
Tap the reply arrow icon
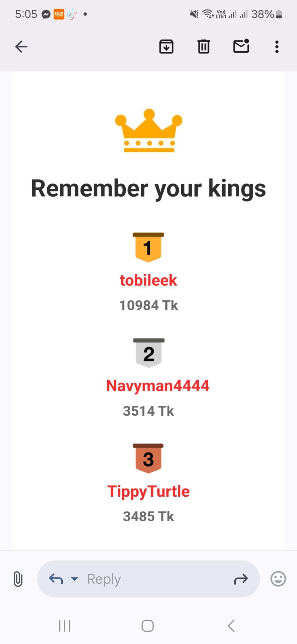click(x=56, y=579)
